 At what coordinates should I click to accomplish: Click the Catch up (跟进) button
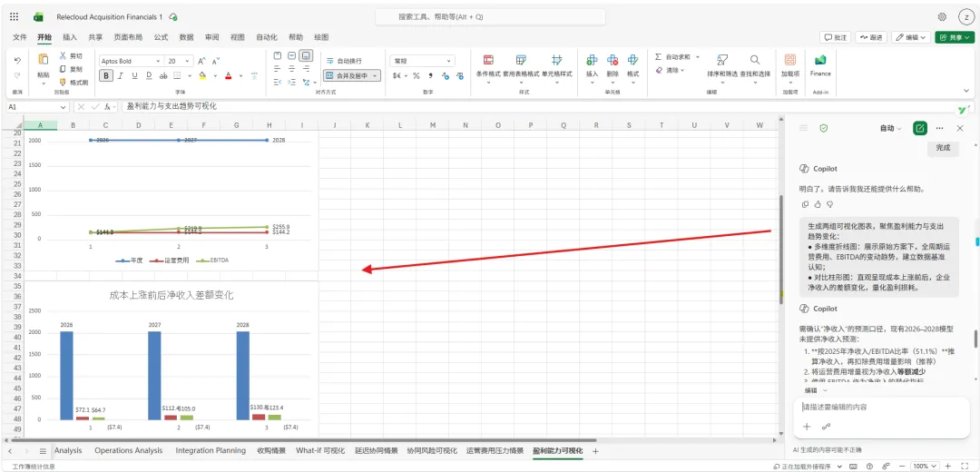point(871,37)
